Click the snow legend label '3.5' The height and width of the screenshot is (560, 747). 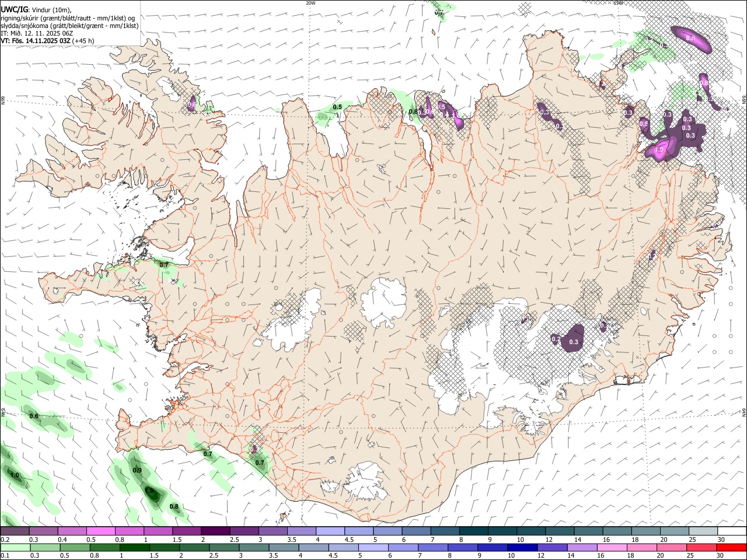[292, 540]
